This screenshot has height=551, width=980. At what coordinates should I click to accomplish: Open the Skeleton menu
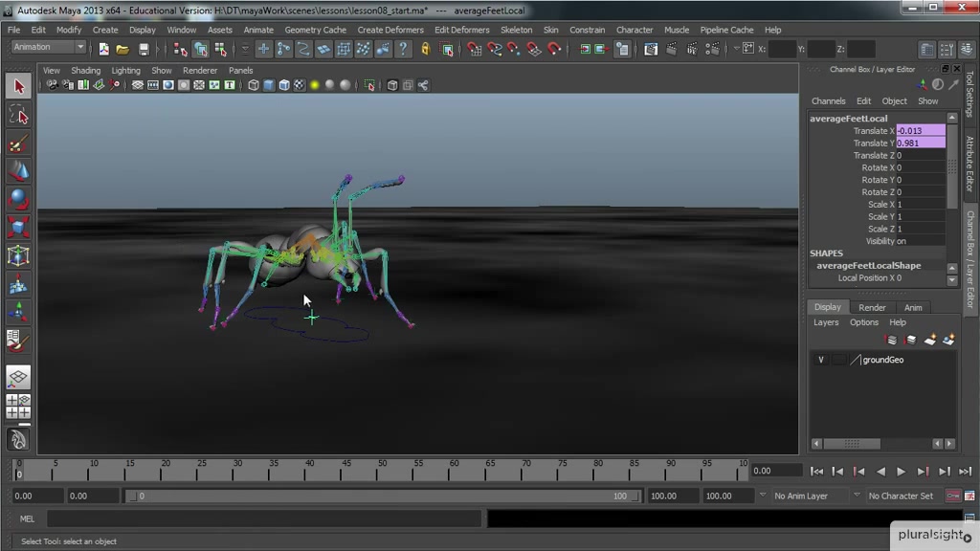516,30
